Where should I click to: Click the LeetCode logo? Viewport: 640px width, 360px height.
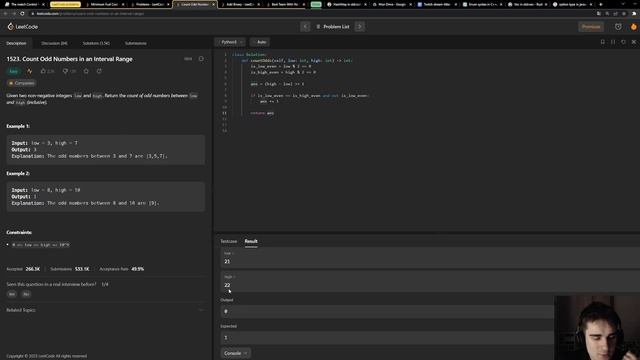click(x=22, y=27)
